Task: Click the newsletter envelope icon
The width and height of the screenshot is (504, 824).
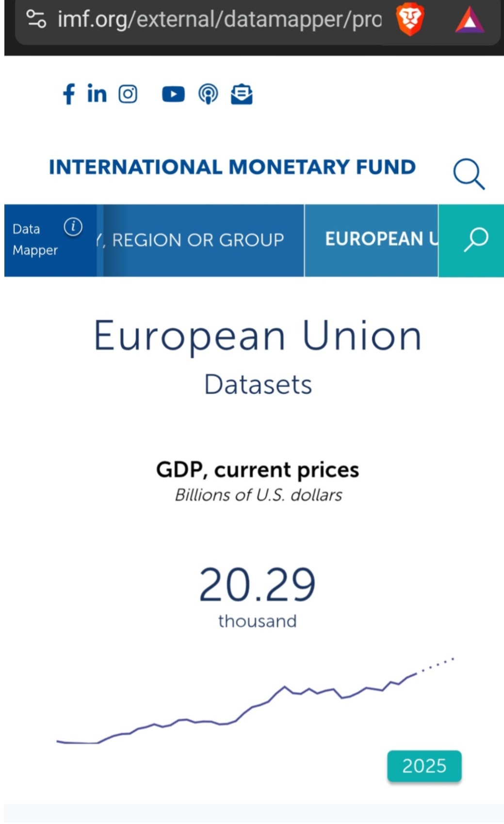Action: pos(242,94)
